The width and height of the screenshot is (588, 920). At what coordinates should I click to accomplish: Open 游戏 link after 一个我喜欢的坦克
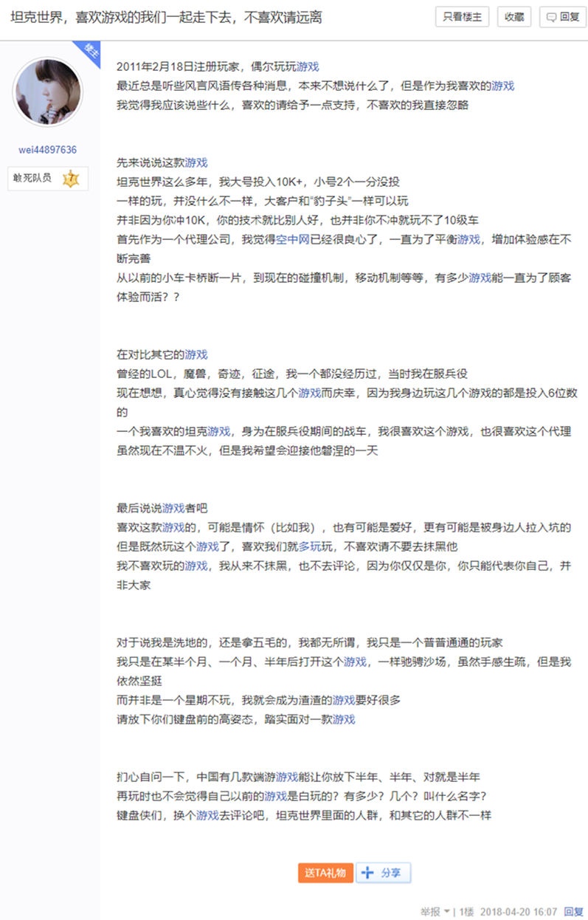coord(219,431)
